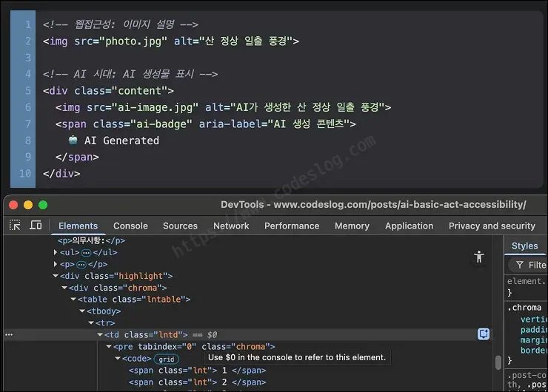Click the grid badge next to code
Image resolution: width=548 pixels, height=392 pixels.
(167, 359)
